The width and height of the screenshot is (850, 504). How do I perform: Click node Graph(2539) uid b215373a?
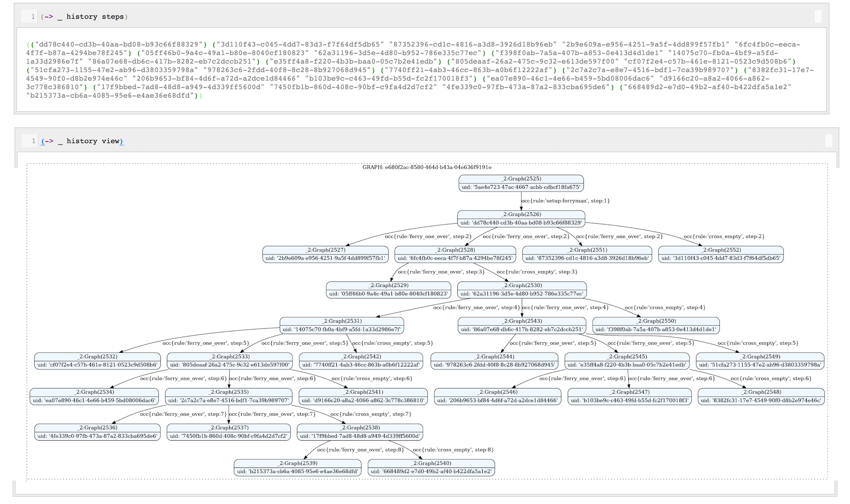(297, 467)
